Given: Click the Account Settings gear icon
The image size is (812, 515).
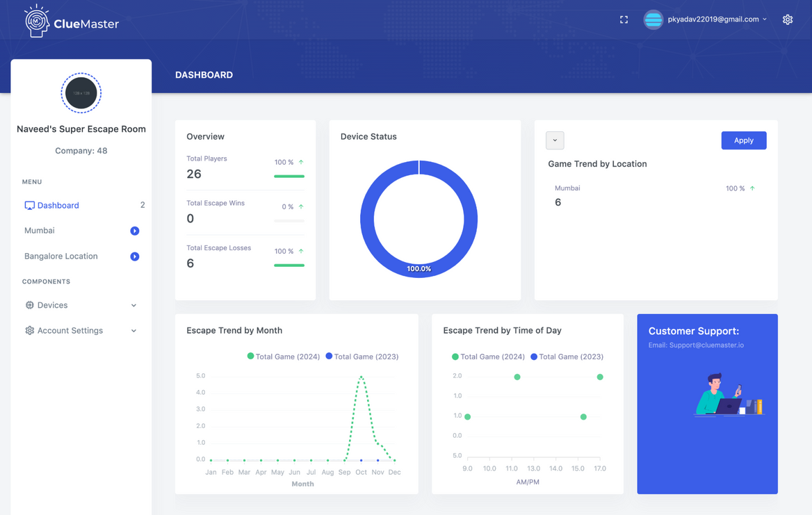Looking at the screenshot, I should pyautogui.click(x=29, y=331).
